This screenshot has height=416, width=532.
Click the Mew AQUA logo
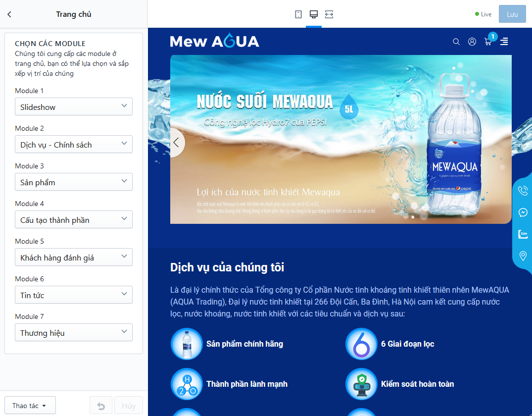coord(214,41)
